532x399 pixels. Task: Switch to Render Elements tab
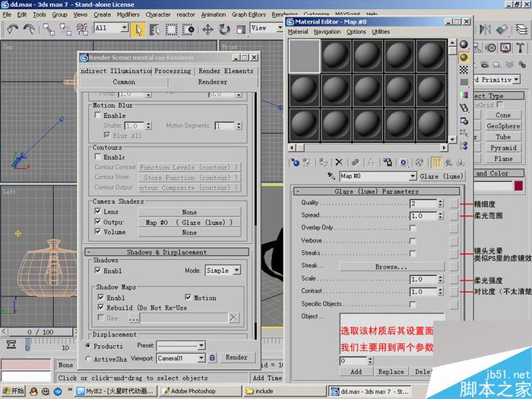point(226,71)
